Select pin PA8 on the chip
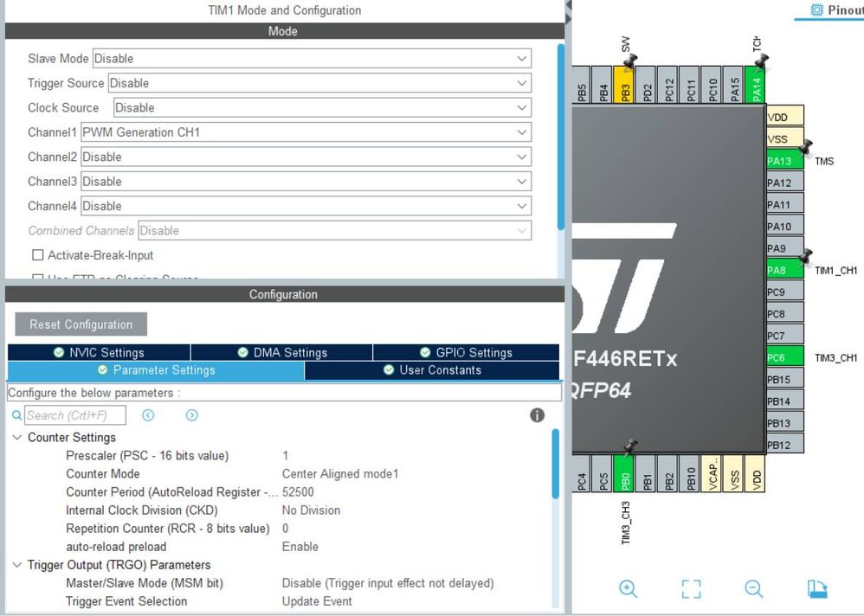Viewport: 864px width, 616px height. click(784, 270)
